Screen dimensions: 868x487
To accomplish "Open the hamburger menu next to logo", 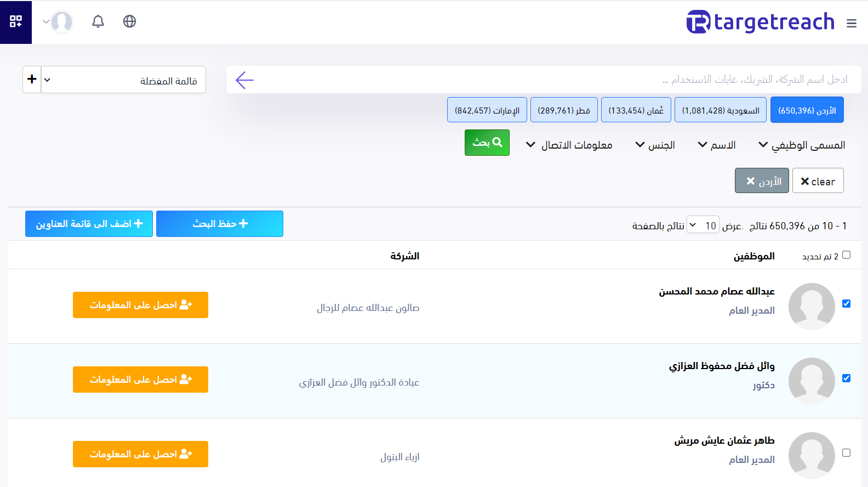I will point(851,24).
